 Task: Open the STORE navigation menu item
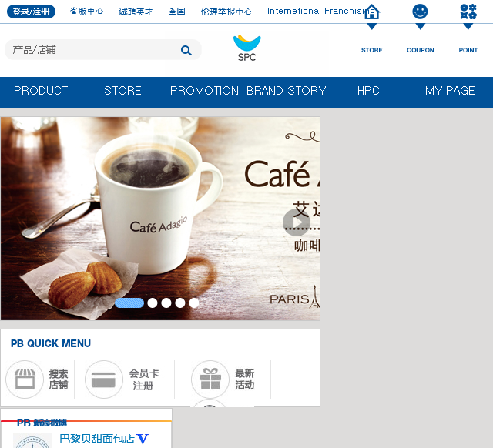click(122, 91)
